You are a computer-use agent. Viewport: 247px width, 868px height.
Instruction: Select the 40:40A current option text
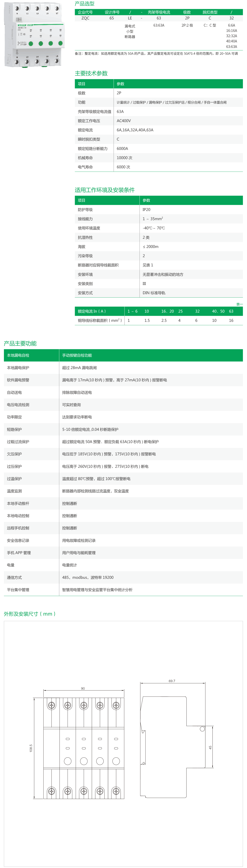click(231, 41)
